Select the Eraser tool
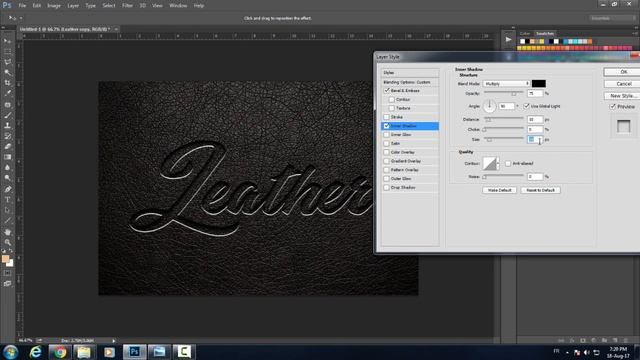 click(7, 147)
